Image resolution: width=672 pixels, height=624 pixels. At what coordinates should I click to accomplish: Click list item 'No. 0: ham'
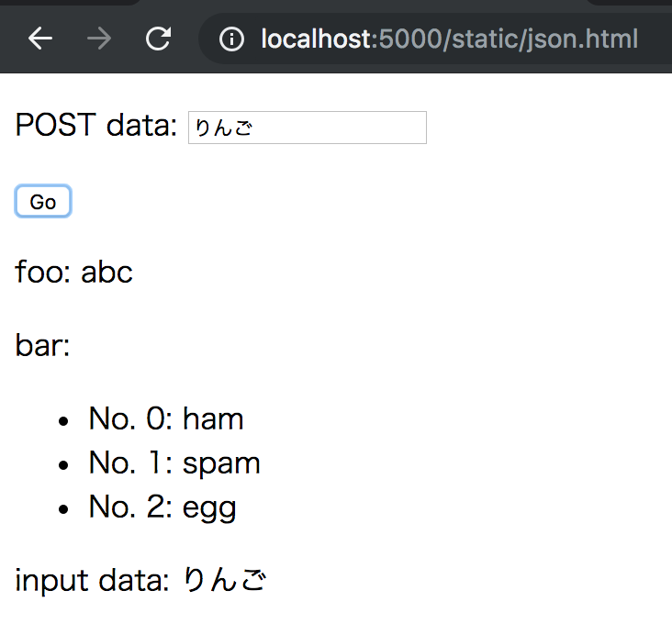tap(165, 419)
